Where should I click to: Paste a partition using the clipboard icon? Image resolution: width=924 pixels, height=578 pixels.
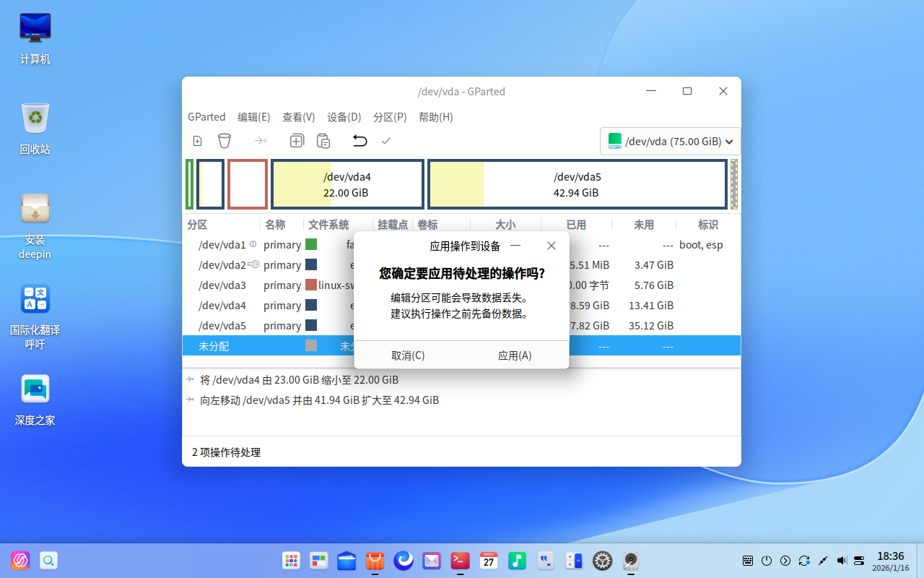click(x=323, y=141)
